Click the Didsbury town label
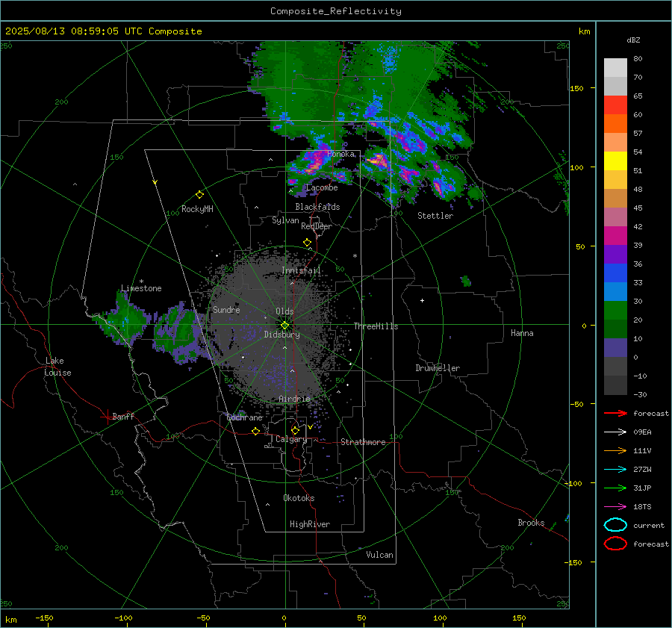Image resolution: width=672 pixels, height=628 pixels. 281,335
